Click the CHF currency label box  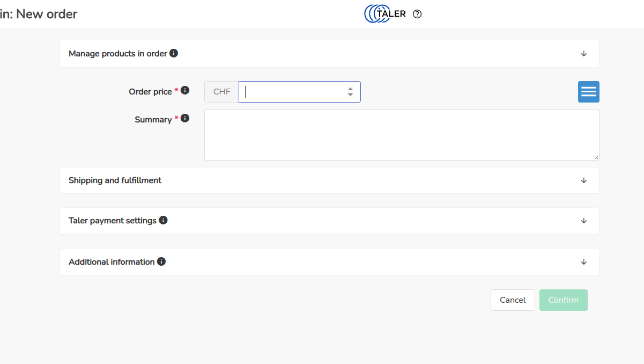pyautogui.click(x=221, y=92)
